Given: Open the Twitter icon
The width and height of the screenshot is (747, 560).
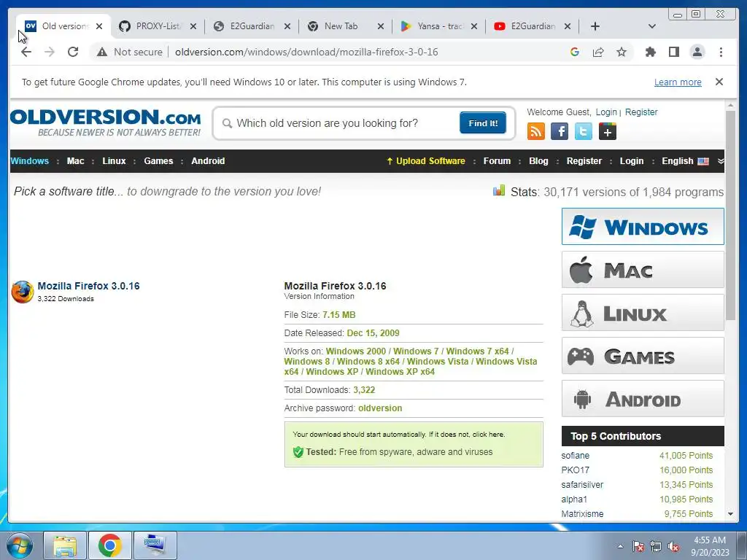Looking at the screenshot, I should tap(583, 131).
